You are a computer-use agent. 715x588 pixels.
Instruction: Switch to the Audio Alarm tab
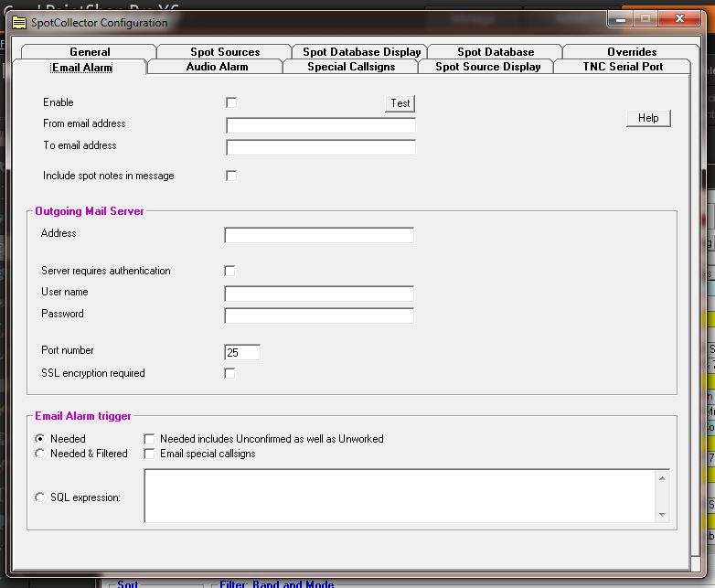click(217, 67)
